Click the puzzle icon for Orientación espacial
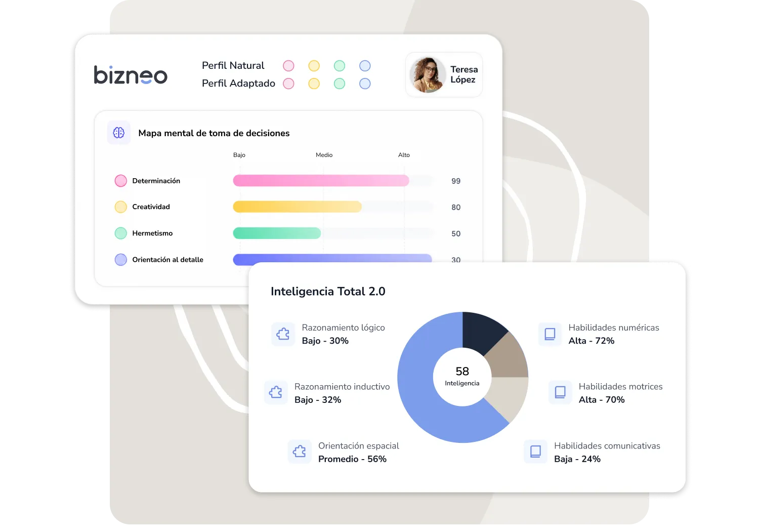Screen dimensions: 759x532 (x=300, y=452)
